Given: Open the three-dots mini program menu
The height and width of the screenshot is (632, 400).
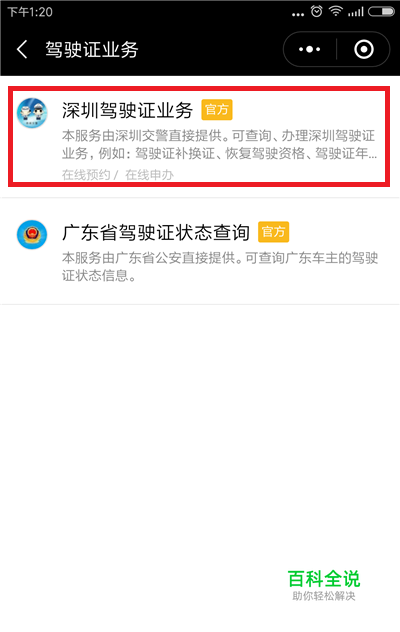Looking at the screenshot, I should (309, 50).
